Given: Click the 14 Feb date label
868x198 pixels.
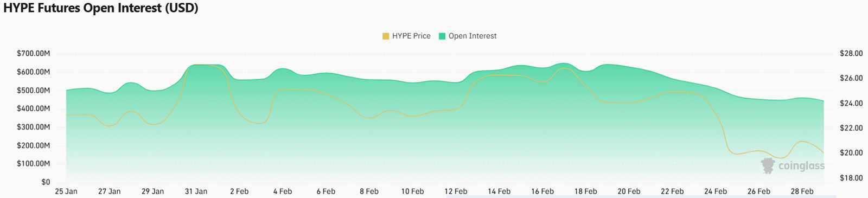Looking at the screenshot, I should [x=499, y=191].
